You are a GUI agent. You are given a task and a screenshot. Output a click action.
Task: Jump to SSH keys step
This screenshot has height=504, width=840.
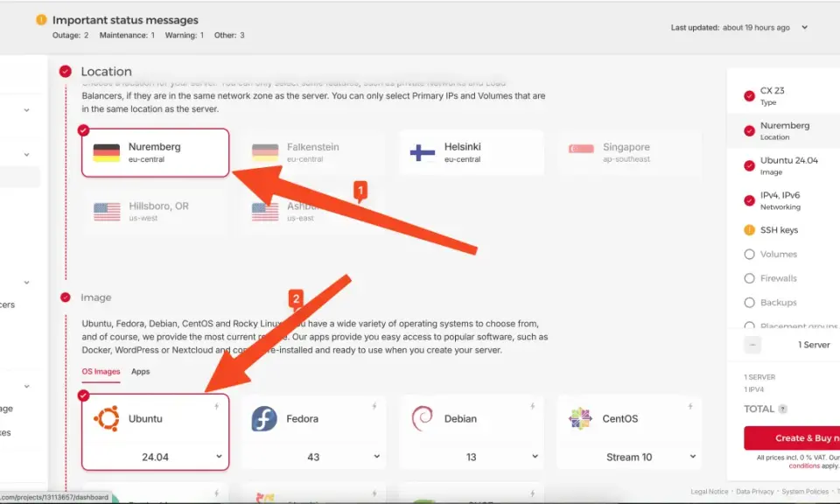coord(779,230)
